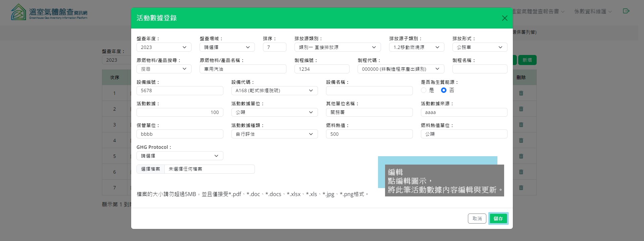This screenshot has height=241, width=644.
Task: Click the greenhouse gas platform logo
Action: pos(49,12)
